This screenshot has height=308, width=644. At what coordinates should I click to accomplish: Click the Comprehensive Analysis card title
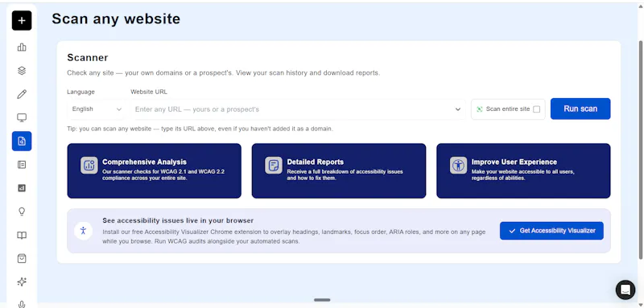144,162
